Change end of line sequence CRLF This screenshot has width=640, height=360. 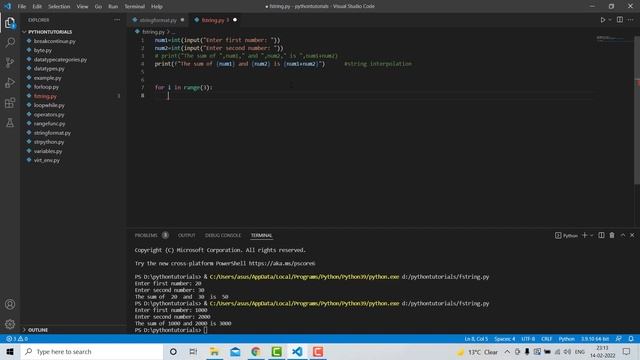pyautogui.click(x=547, y=339)
